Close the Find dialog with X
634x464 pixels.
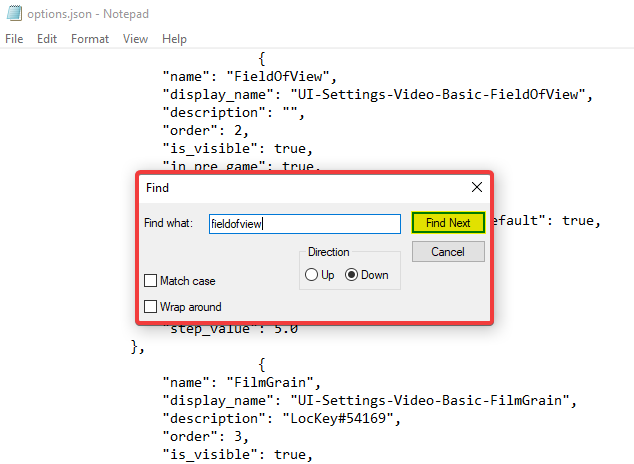coord(476,187)
